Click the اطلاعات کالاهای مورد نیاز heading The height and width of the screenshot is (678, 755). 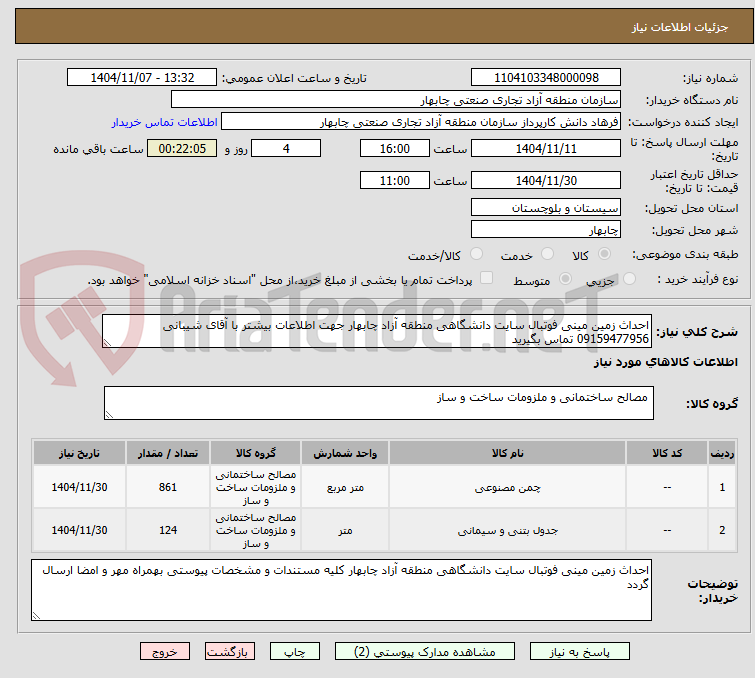665,362
